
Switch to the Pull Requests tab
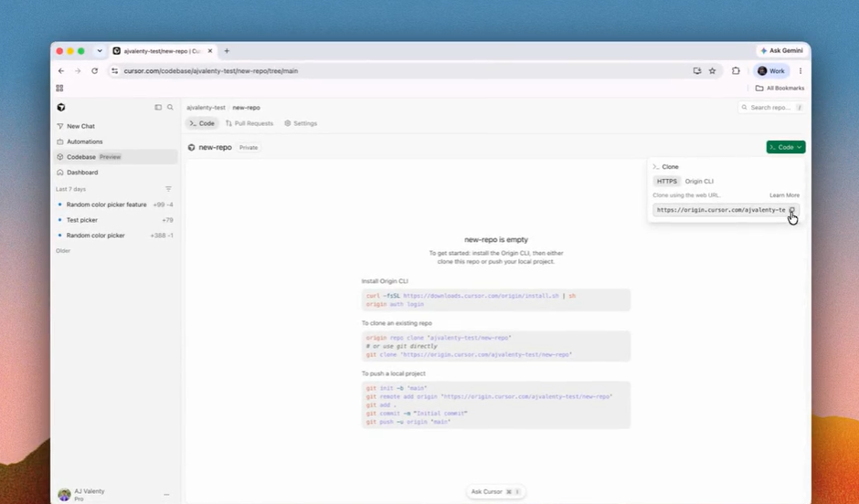[x=249, y=123]
